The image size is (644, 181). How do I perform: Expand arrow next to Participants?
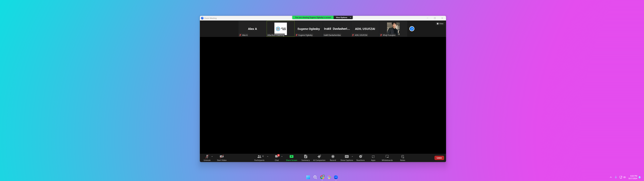(268, 156)
